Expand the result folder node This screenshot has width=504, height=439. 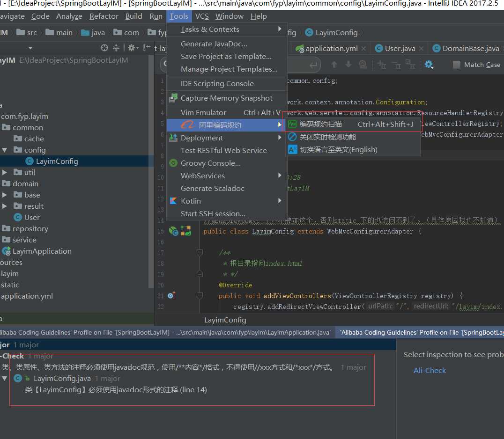[x=5, y=206]
